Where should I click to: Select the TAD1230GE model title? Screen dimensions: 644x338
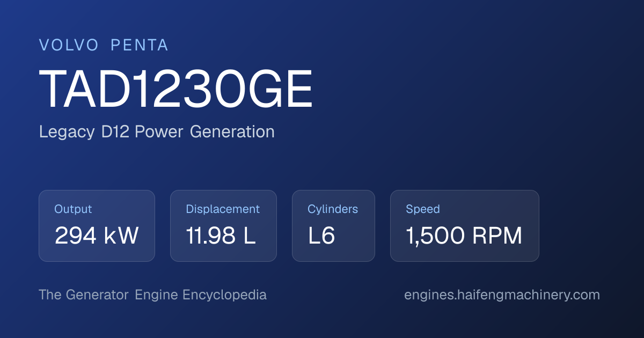(x=176, y=90)
